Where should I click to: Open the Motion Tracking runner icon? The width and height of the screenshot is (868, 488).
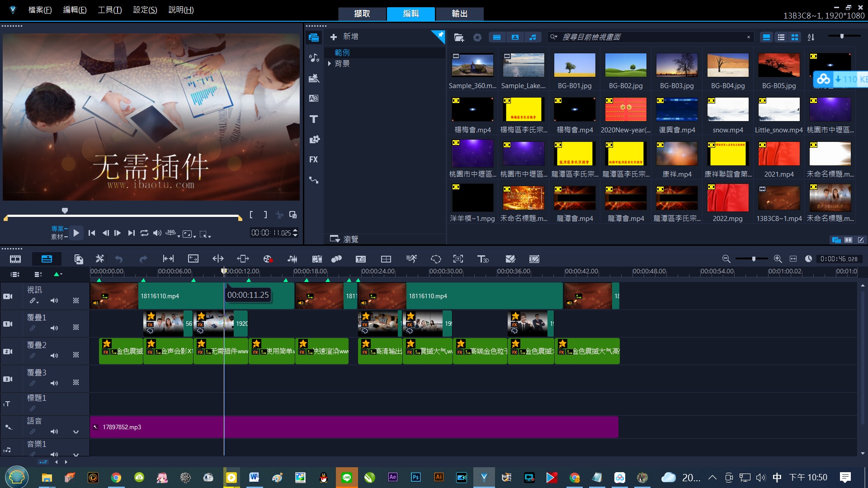pos(411,259)
